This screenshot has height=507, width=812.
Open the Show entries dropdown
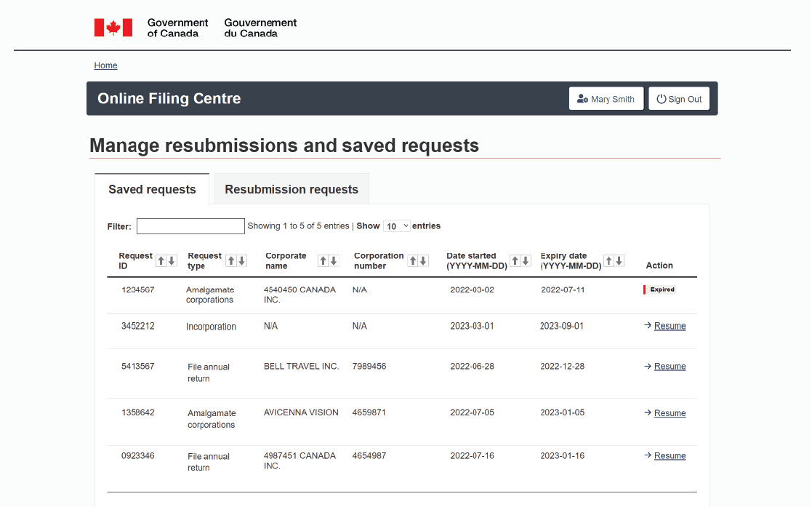click(x=396, y=225)
